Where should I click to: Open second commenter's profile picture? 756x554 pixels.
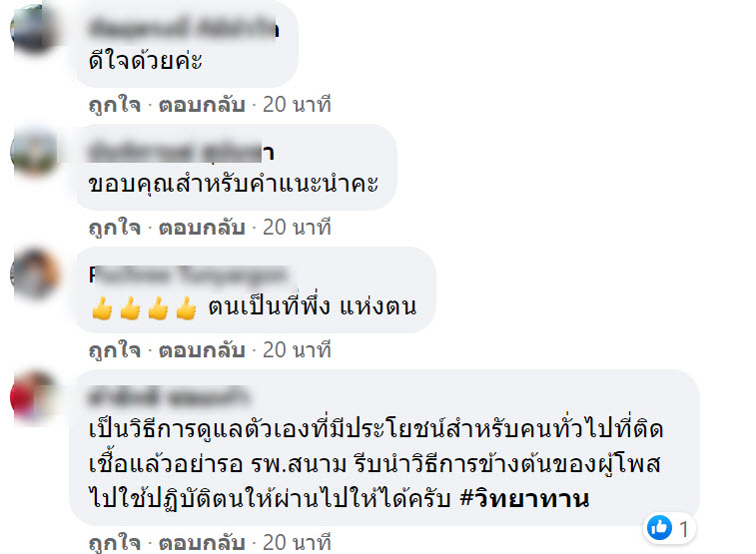coord(35,152)
